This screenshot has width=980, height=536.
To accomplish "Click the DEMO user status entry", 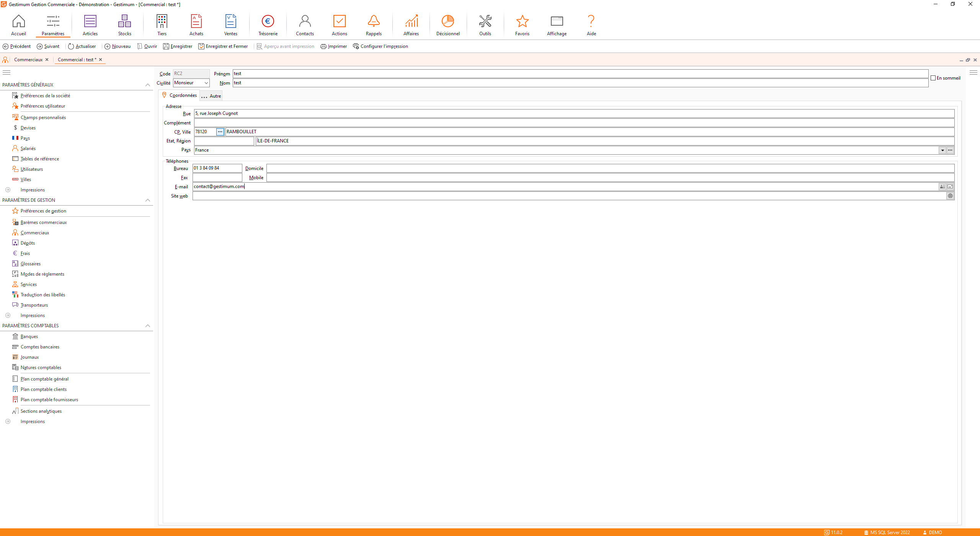I will click(932, 533).
